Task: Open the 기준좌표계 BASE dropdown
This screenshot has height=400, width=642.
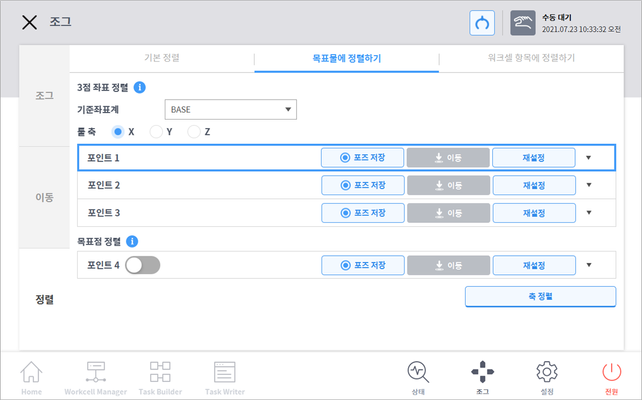Action: click(x=230, y=109)
